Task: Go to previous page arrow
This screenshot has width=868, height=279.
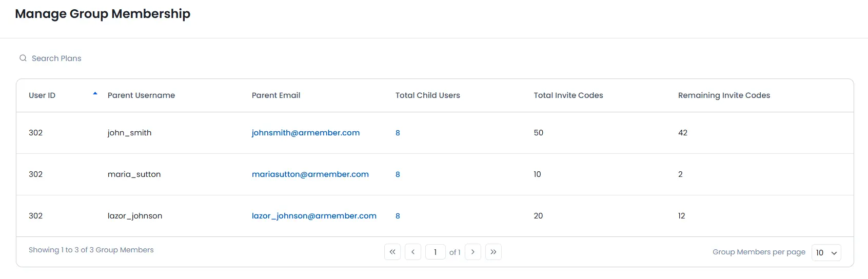Action: click(x=413, y=252)
